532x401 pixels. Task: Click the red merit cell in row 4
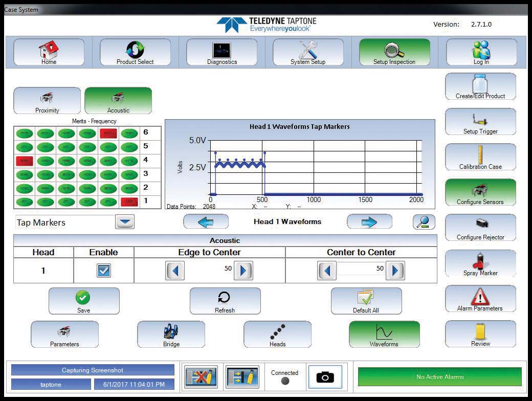pos(24,160)
